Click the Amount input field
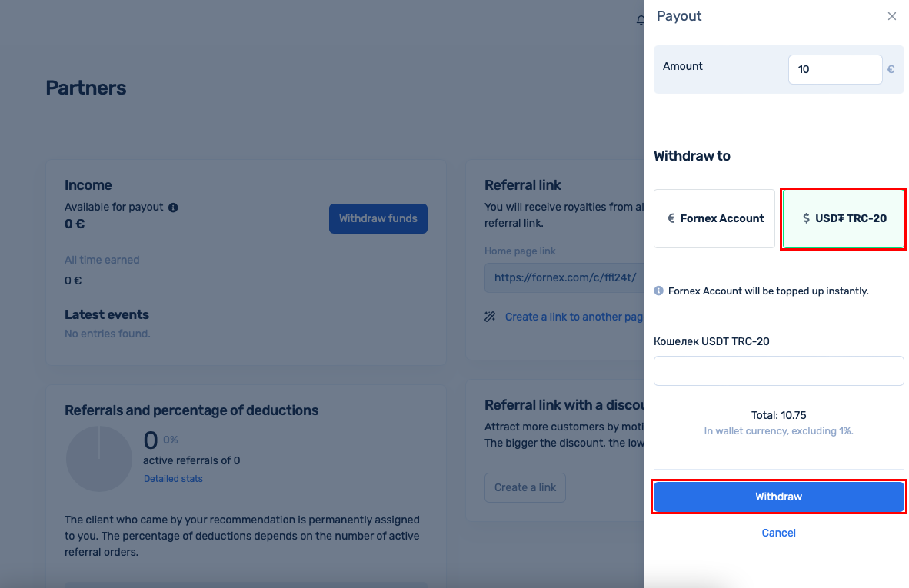Screen dimensions: 909x588 pos(835,69)
